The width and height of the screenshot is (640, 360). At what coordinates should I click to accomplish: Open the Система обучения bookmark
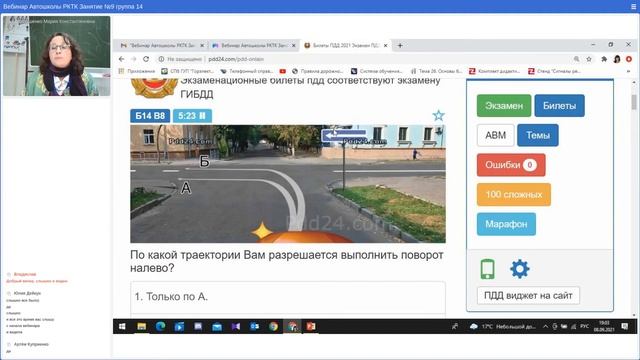pyautogui.click(x=377, y=71)
